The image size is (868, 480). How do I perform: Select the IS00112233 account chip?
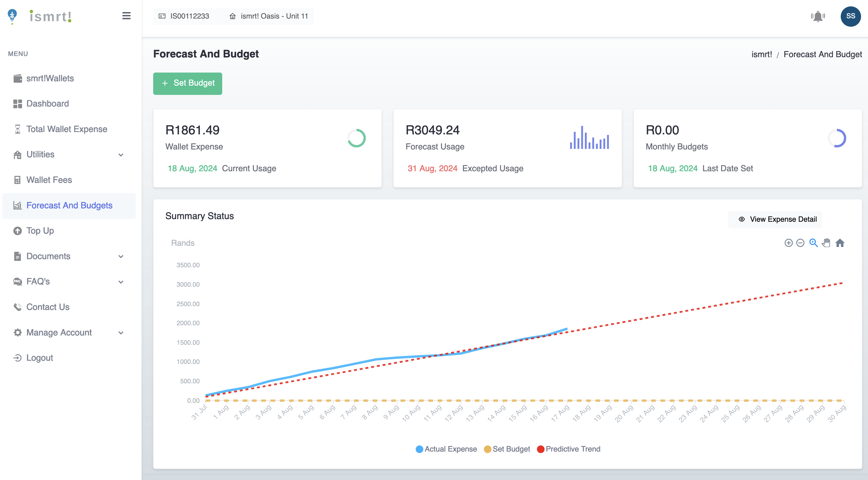tap(184, 16)
